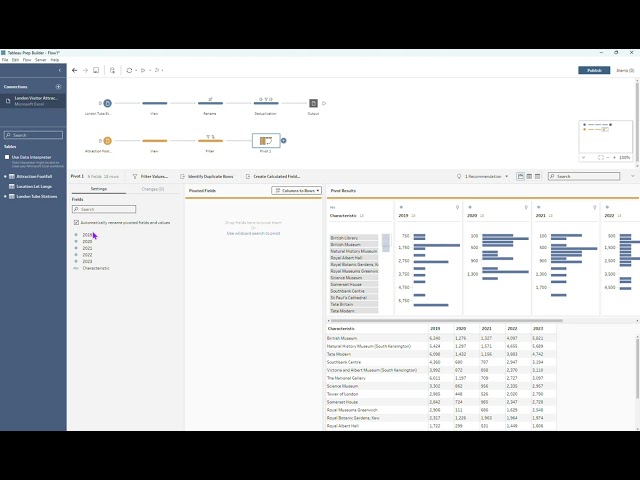Select the 2019 field in Fields list
640x480 pixels.
tap(87, 235)
